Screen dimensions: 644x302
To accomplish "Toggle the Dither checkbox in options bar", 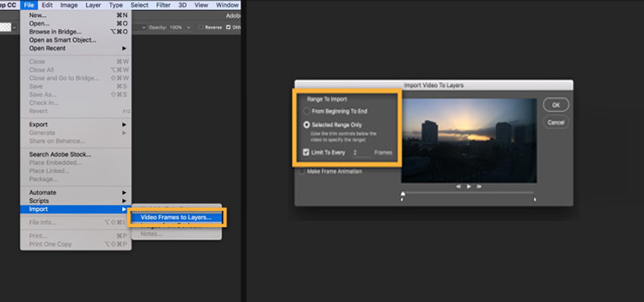I will [x=228, y=27].
